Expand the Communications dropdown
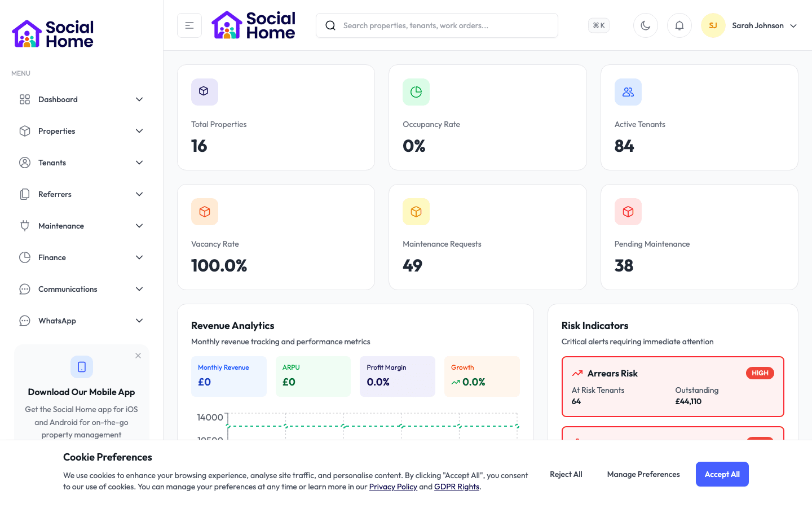Viewport: 812px width, 508px height. [139, 288]
